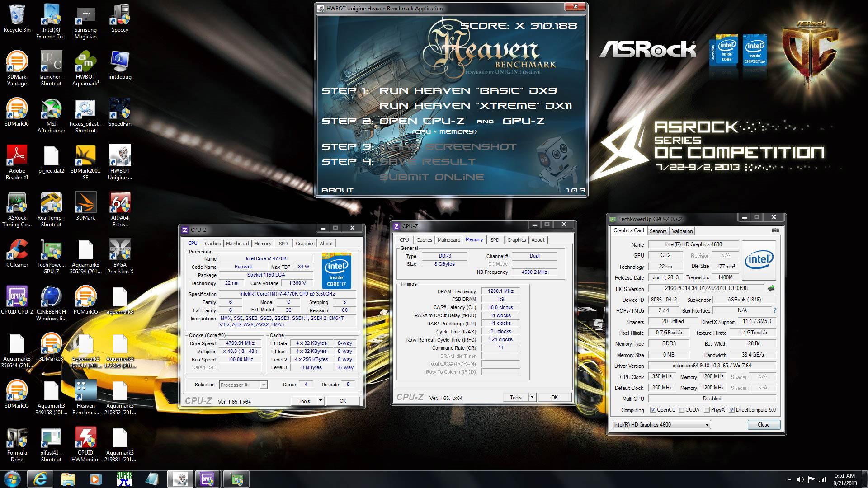
Task: Switch to Validation tab in GPU-Z
Action: [x=682, y=231]
